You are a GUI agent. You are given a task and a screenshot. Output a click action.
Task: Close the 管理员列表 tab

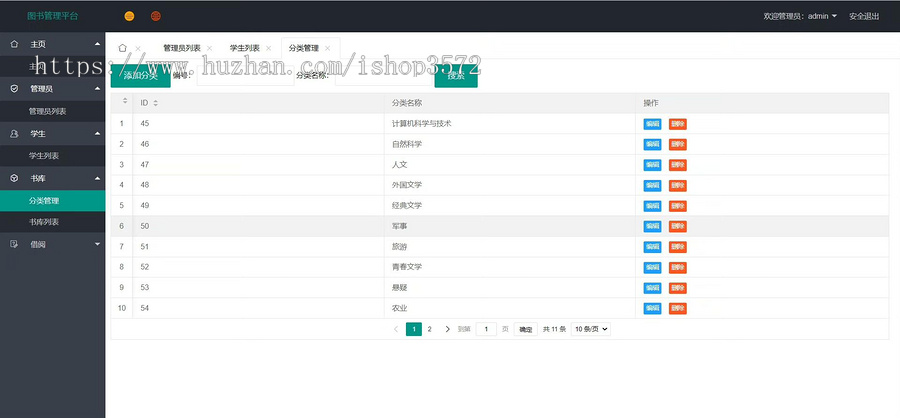(209, 48)
